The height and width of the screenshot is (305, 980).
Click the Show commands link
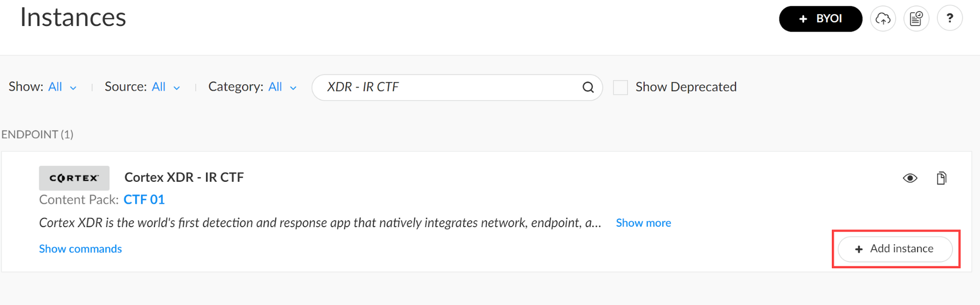click(x=80, y=249)
